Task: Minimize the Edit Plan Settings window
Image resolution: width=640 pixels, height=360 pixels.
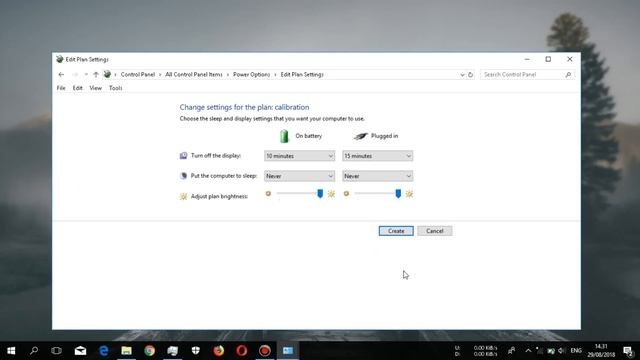Action: 527,59
